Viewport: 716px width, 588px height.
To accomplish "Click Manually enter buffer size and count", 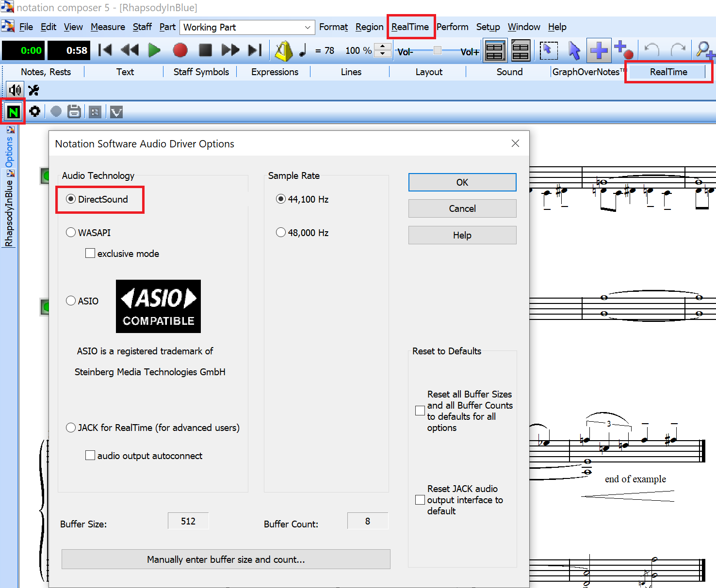I will pyautogui.click(x=226, y=559).
